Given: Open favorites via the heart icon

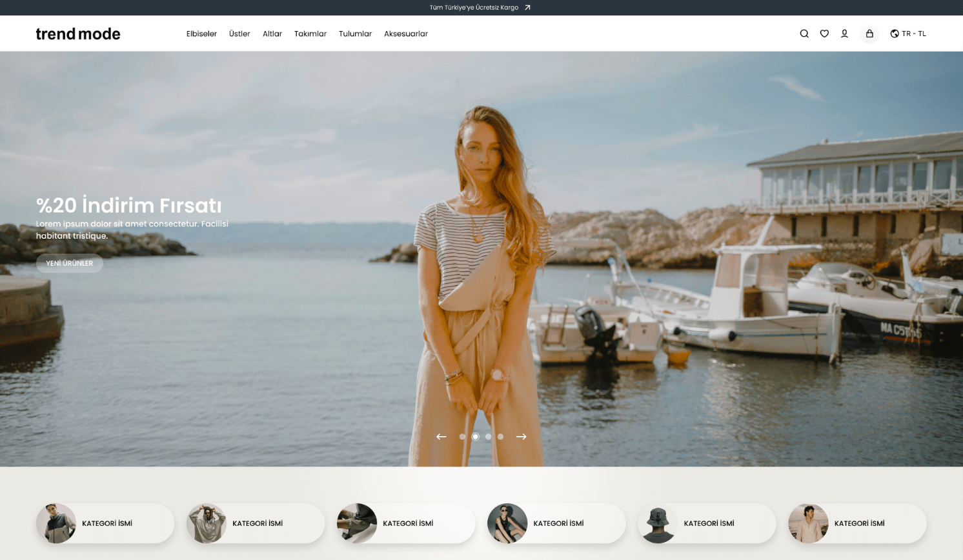Looking at the screenshot, I should (x=824, y=34).
